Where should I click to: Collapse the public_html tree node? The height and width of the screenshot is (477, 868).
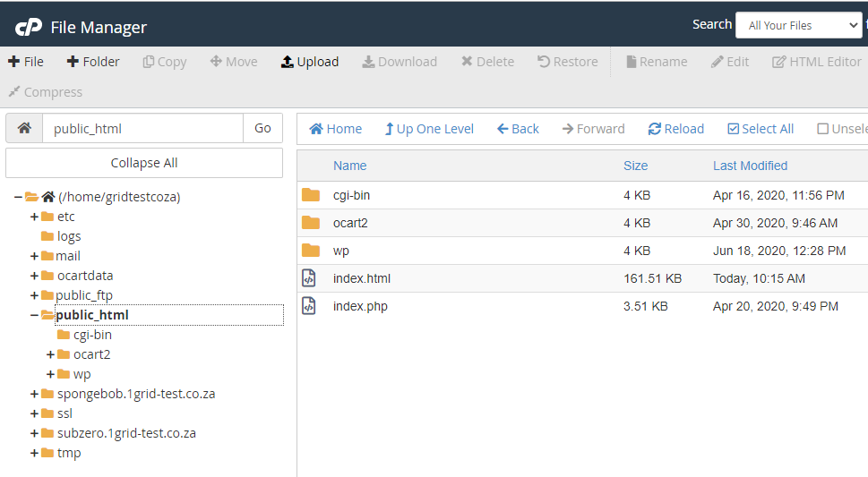34,315
